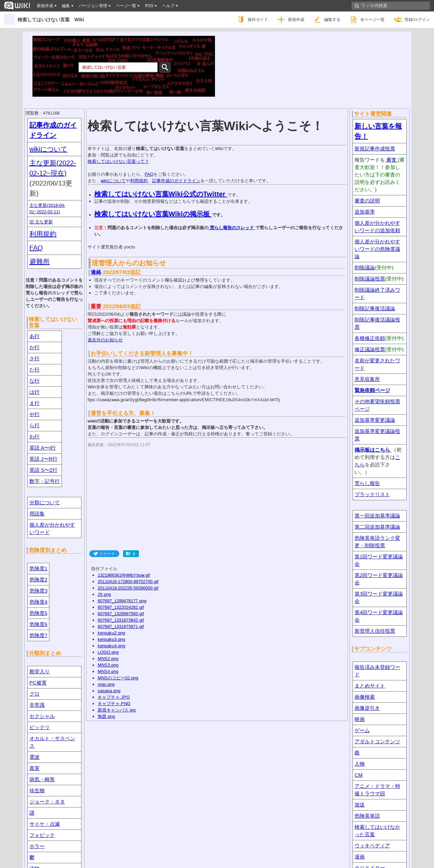Expand the 新規作成 top menu
Image resolution: width=434 pixels, height=868 pixels.
coord(47,6)
